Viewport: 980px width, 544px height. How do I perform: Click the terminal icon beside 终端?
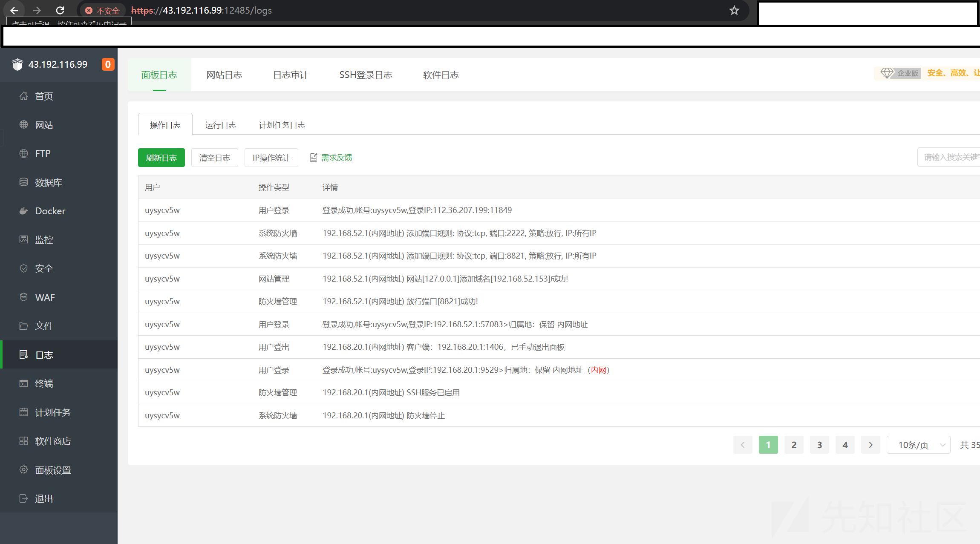(x=24, y=383)
